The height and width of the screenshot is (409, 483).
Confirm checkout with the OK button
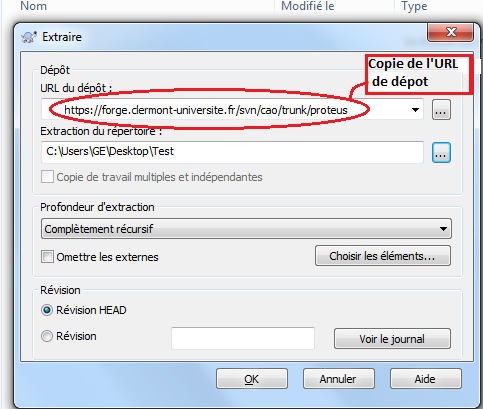point(252,379)
